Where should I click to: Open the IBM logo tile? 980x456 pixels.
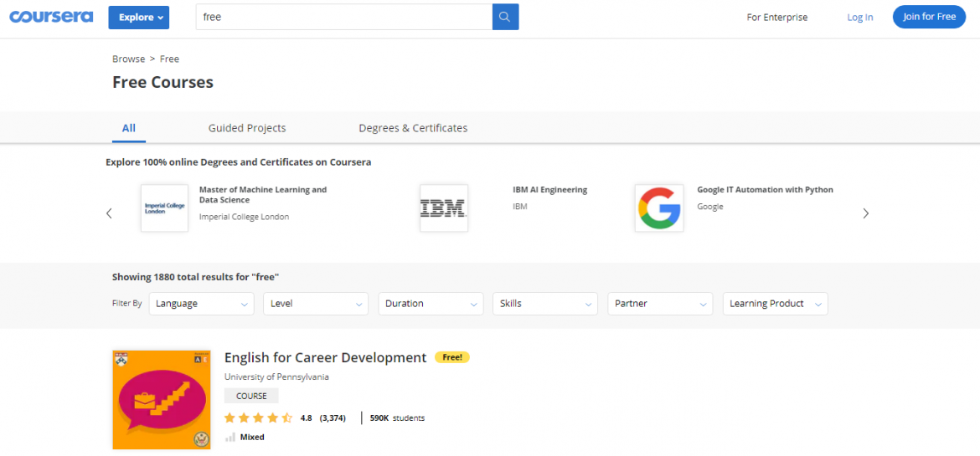coord(444,208)
